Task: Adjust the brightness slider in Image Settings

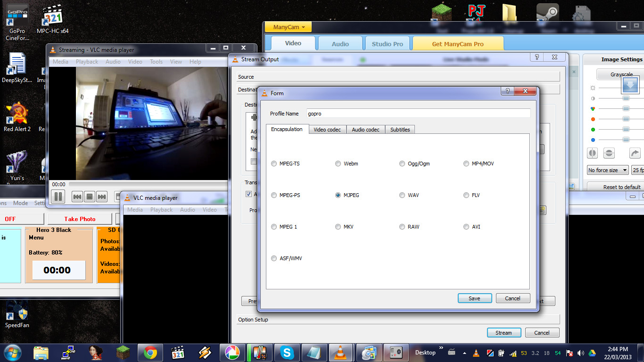Action: [x=621, y=88]
